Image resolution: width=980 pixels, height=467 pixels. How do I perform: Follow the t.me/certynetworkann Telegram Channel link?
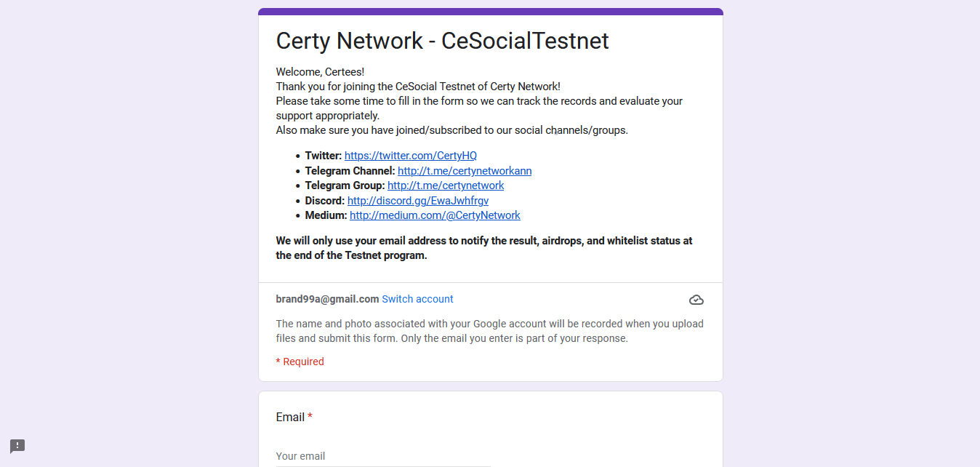pos(464,171)
